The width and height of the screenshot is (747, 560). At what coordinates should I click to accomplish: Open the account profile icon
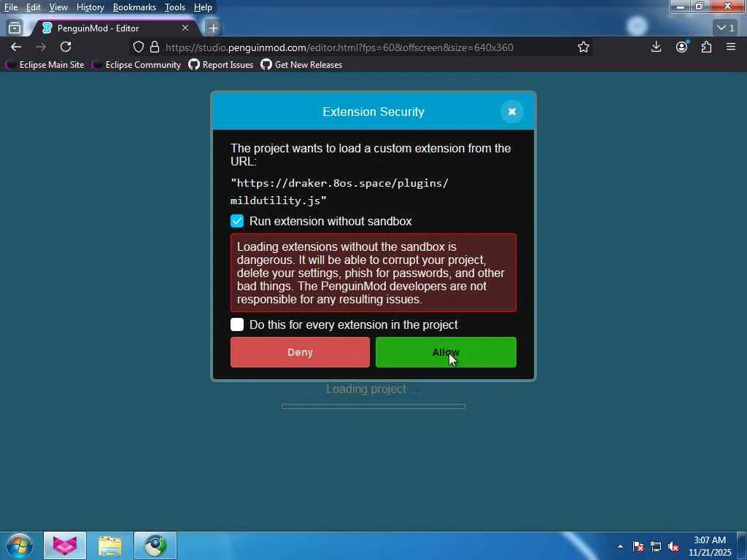tap(682, 47)
